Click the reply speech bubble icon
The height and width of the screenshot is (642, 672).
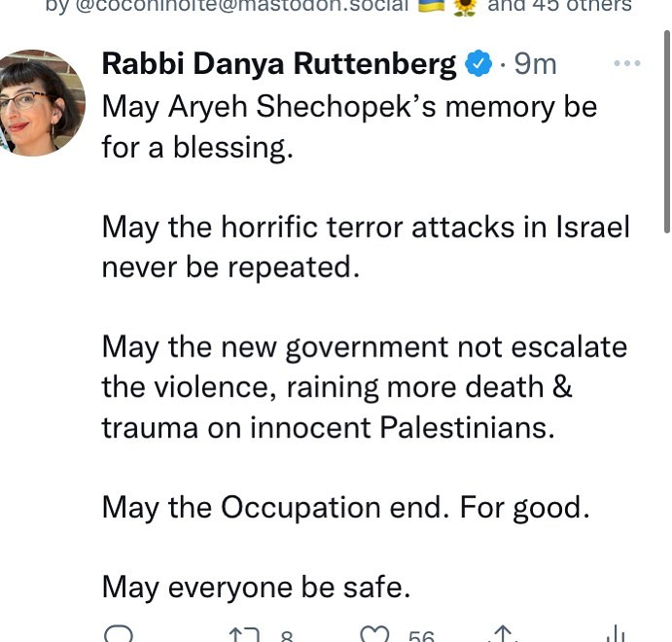coord(118,634)
